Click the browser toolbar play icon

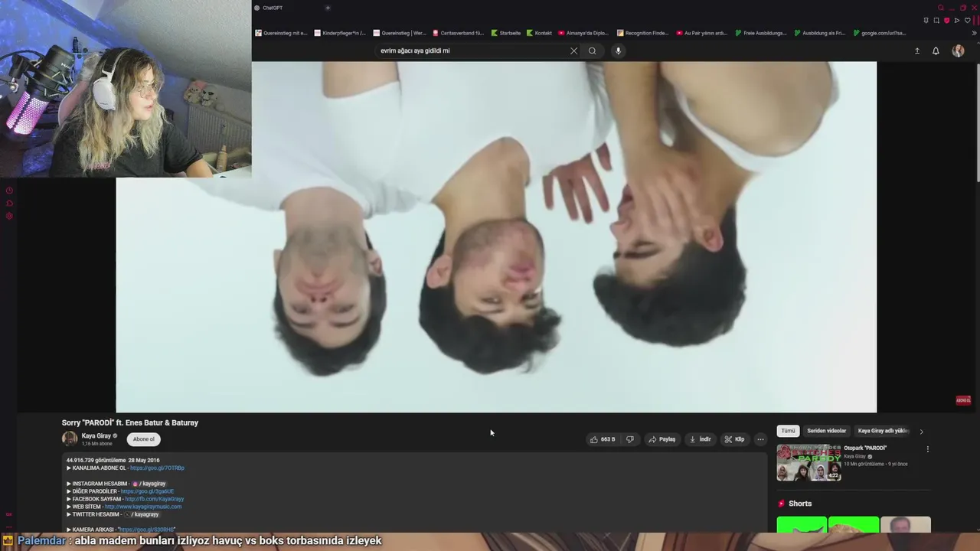(956, 21)
